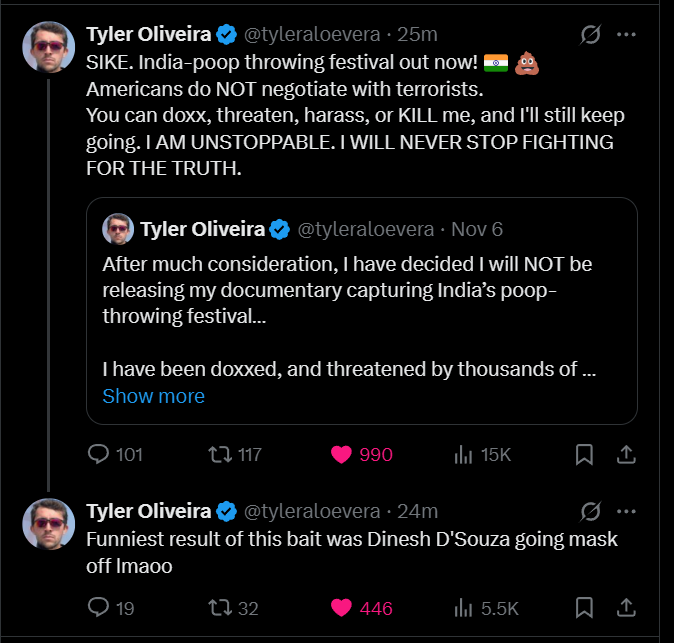Screen dimensions: 674x643
Task: Expand quoted tweet with Show more
Action: tap(153, 396)
